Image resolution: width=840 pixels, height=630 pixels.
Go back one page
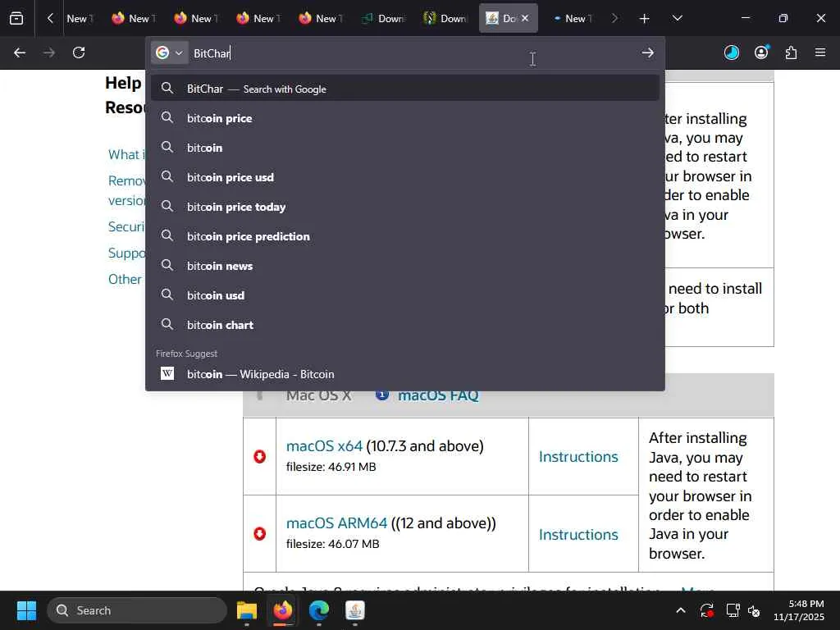pyautogui.click(x=20, y=52)
